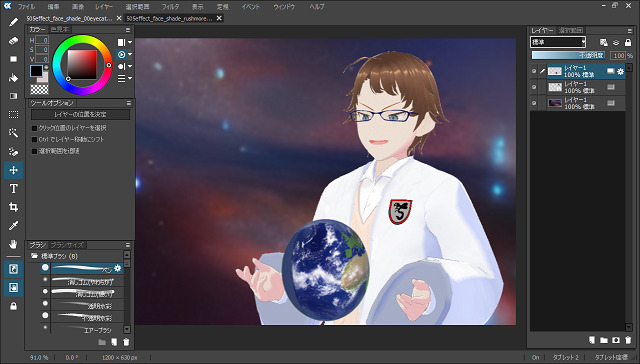Select the Text tool

click(x=13, y=189)
